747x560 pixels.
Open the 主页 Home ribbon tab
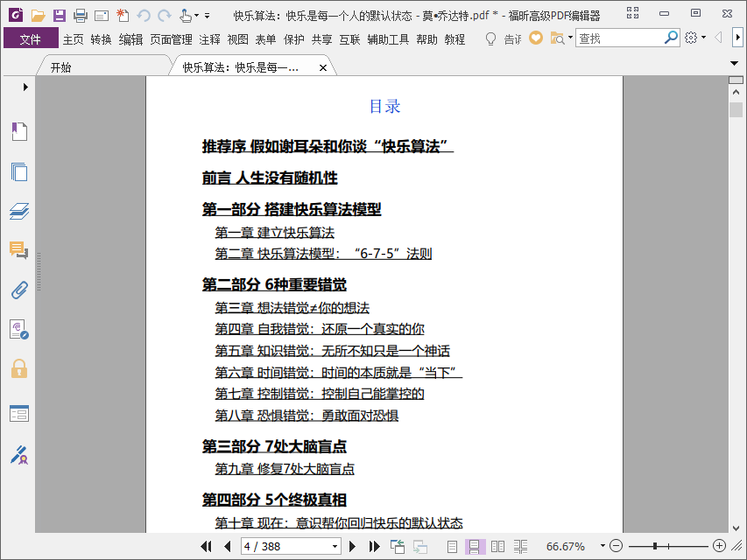pyautogui.click(x=74, y=39)
